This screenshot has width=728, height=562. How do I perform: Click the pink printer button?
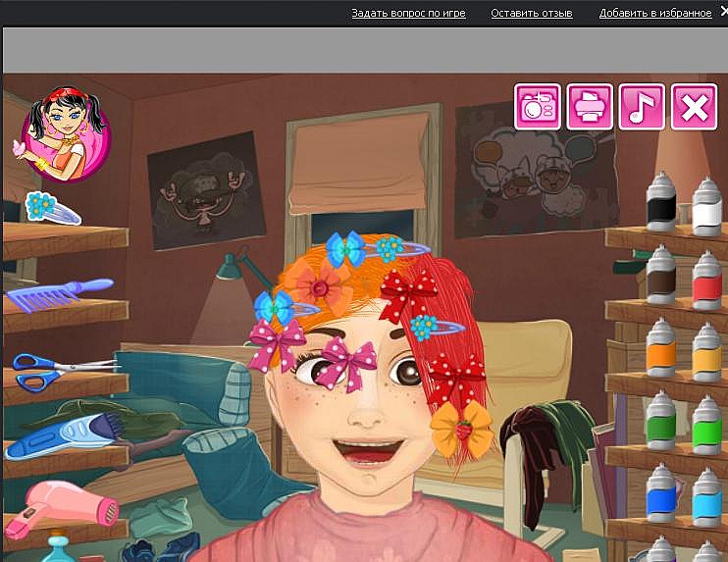(590, 107)
